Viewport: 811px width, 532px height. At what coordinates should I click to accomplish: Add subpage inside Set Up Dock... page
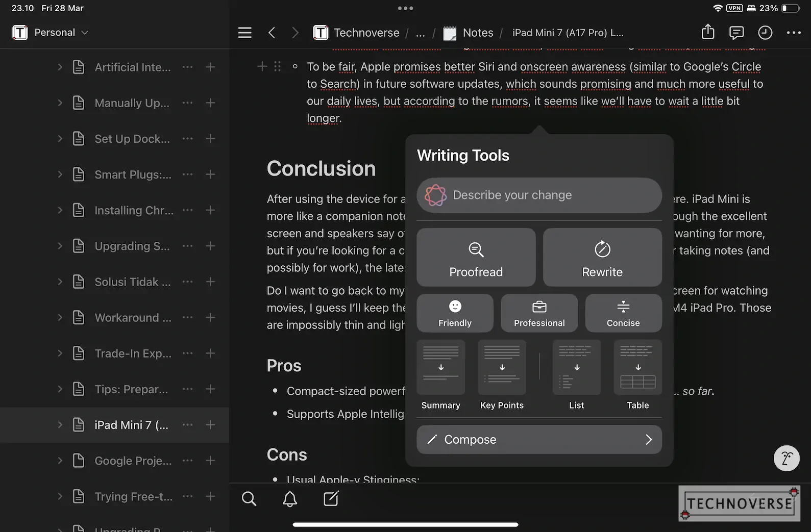tap(210, 138)
